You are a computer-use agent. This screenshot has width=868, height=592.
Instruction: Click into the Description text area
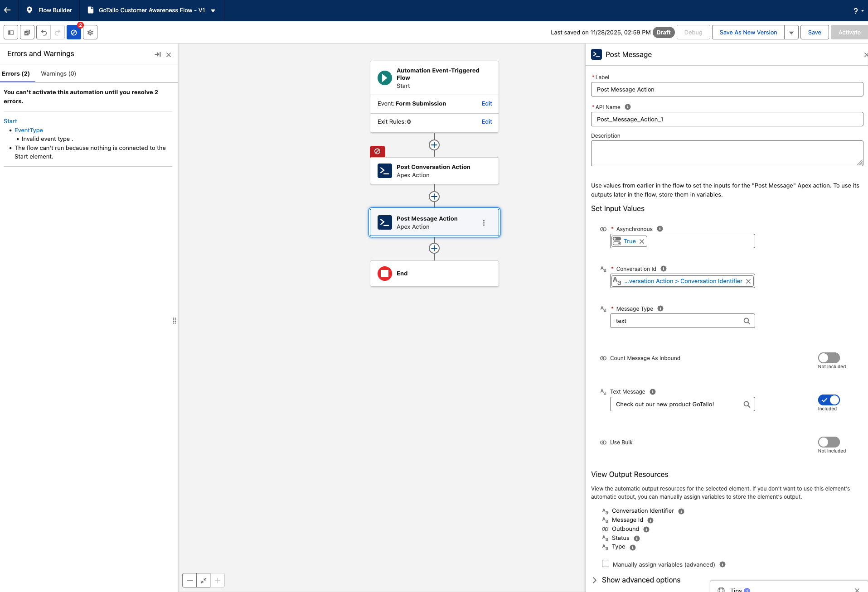click(x=727, y=153)
